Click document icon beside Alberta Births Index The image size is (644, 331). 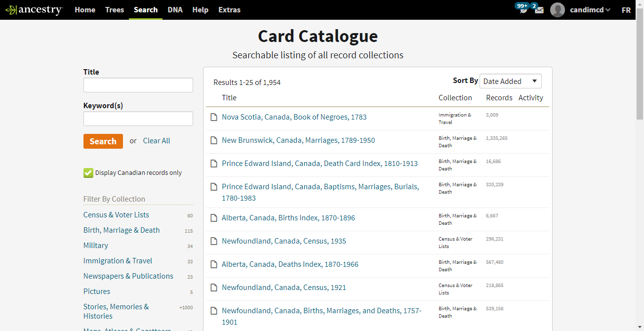214,218
